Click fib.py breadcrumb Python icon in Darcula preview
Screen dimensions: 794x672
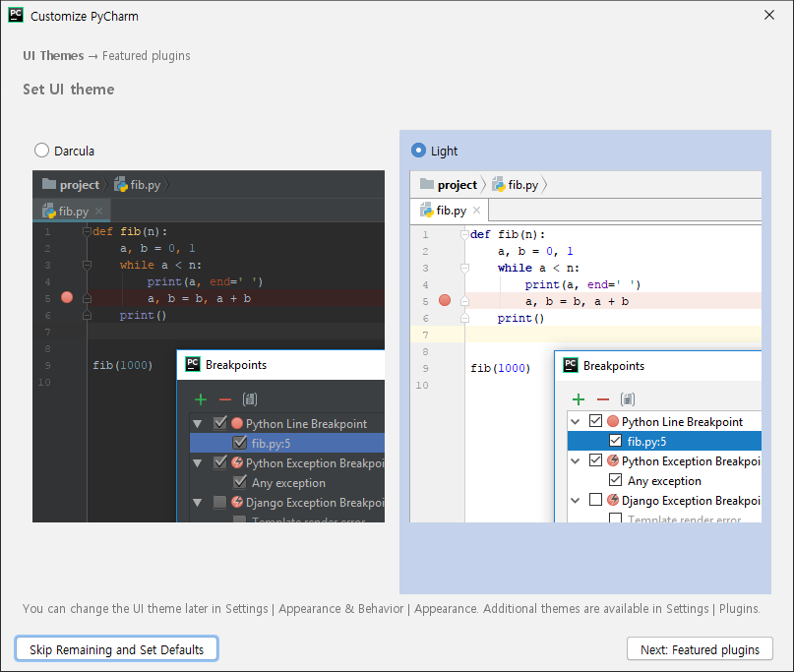coord(120,184)
